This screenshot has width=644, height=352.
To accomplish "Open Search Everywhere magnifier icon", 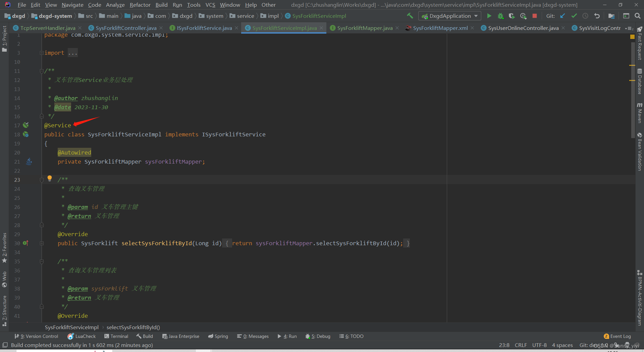I will click(x=638, y=16).
